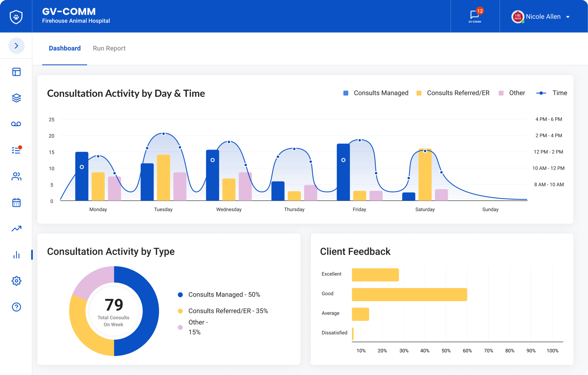
Task: Open the task list sidebar icon
Action: click(16, 150)
